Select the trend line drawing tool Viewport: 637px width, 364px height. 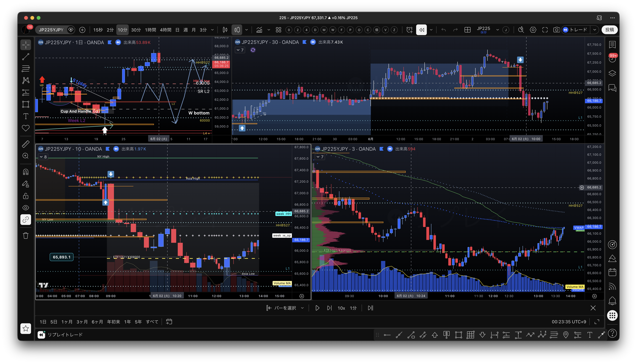tap(26, 57)
